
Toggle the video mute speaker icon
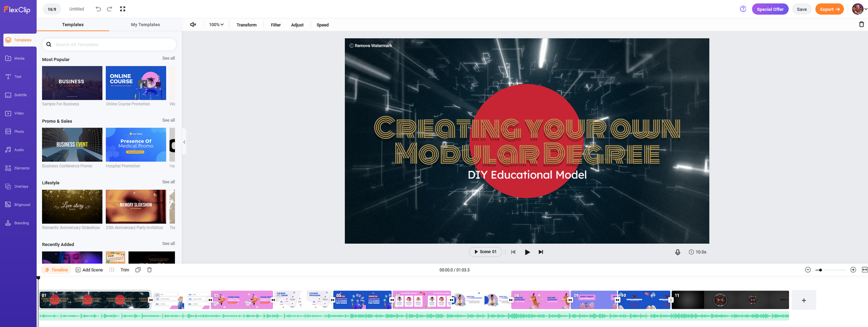pos(193,25)
